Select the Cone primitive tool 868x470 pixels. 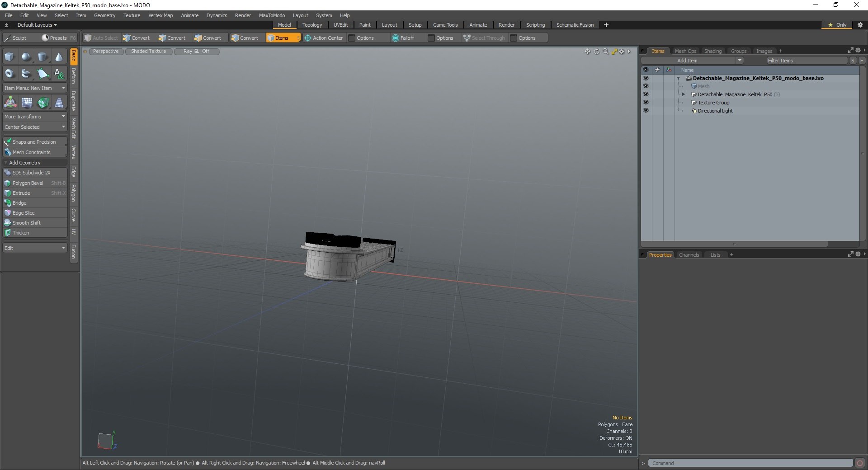pyautogui.click(x=59, y=57)
